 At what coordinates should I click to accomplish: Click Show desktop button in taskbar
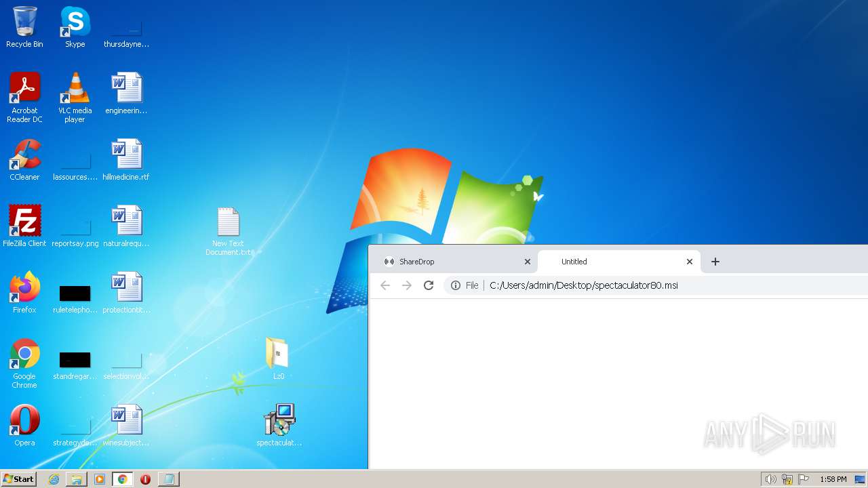point(861,479)
